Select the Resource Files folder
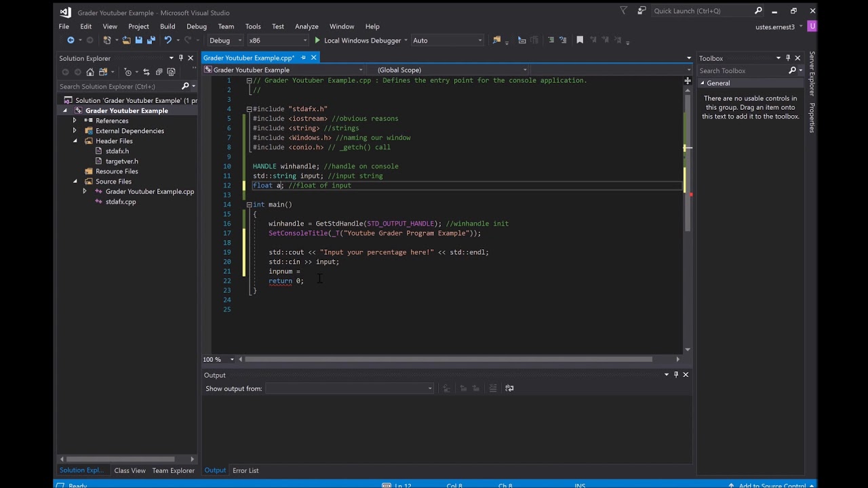The width and height of the screenshot is (868, 488). (x=117, y=171)
